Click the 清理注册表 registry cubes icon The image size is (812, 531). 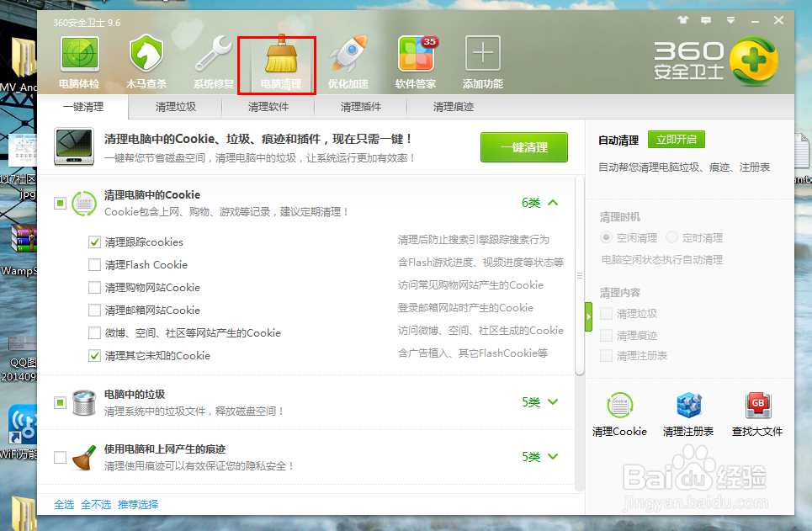689,405
